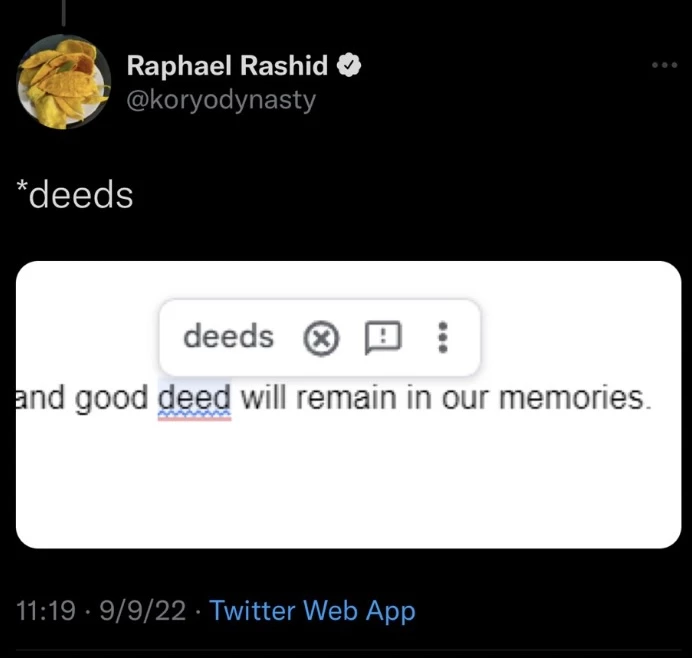Open the Twitter Web App source link
Viewport: 692px width, 658px height.
[313, 610]
